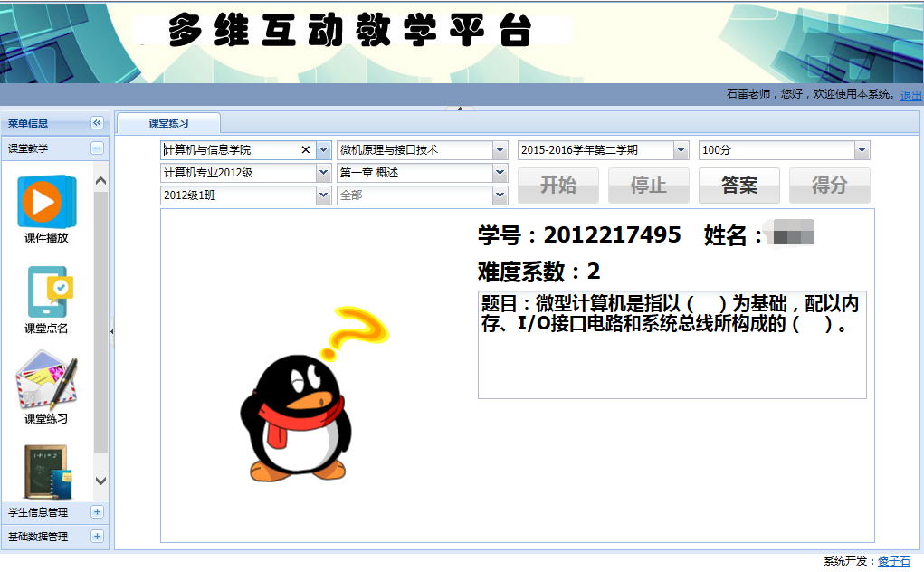Image resolution: width=924 pixels, height=572 pixels.
Task: Click the sidebar scroll up arrow
Action: (100, 181)
